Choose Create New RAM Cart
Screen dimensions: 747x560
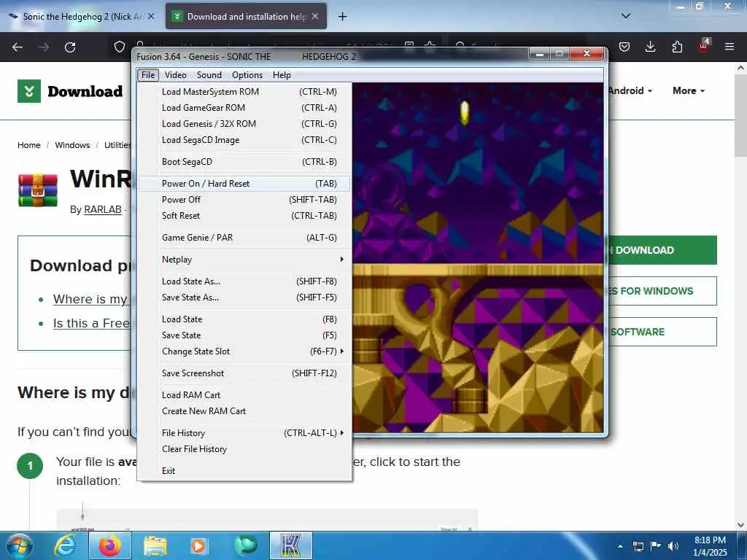point(245,411)
